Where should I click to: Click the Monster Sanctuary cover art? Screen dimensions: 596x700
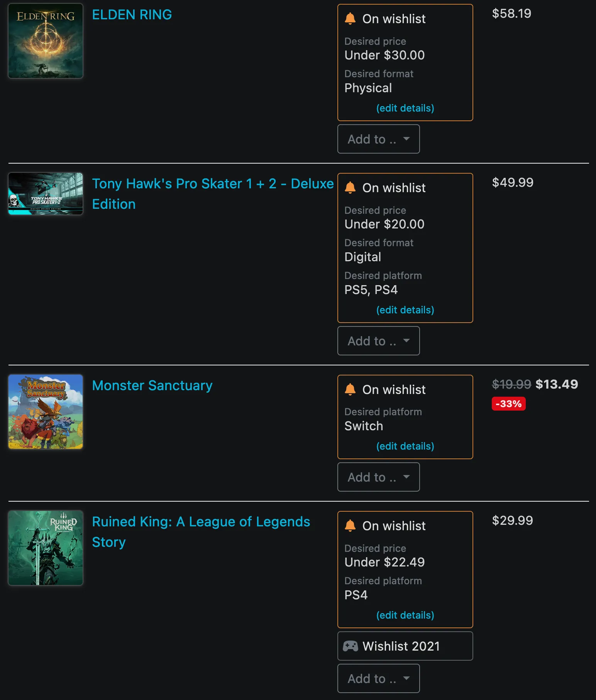pyautogui.click(x=46, y=412)
